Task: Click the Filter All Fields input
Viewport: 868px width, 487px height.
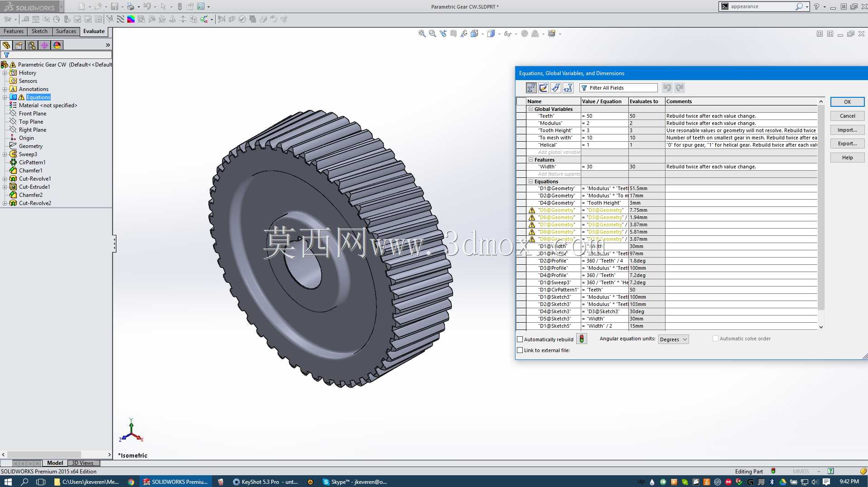Action: click(618, 88)
